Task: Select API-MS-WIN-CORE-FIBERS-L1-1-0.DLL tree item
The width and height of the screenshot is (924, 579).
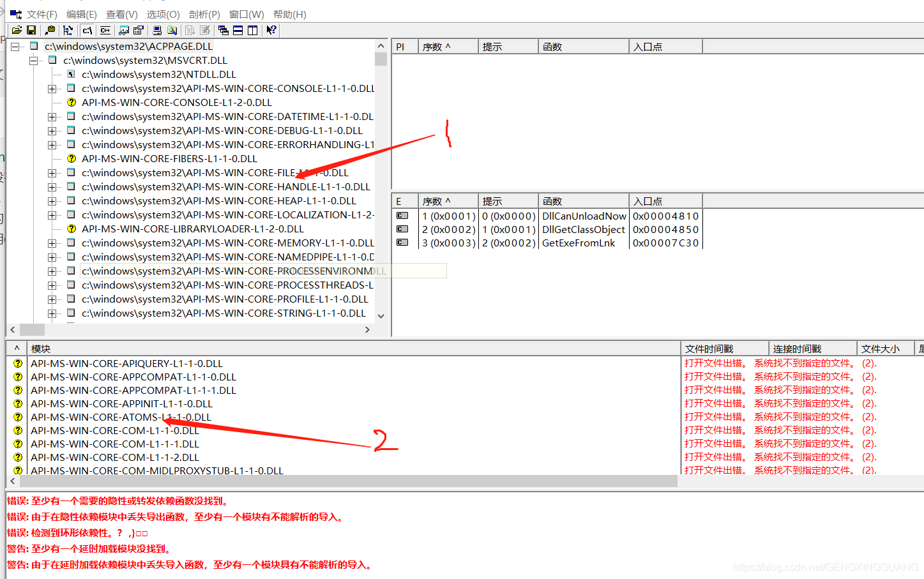Action: pyautogui.click(x=169, y=159)
